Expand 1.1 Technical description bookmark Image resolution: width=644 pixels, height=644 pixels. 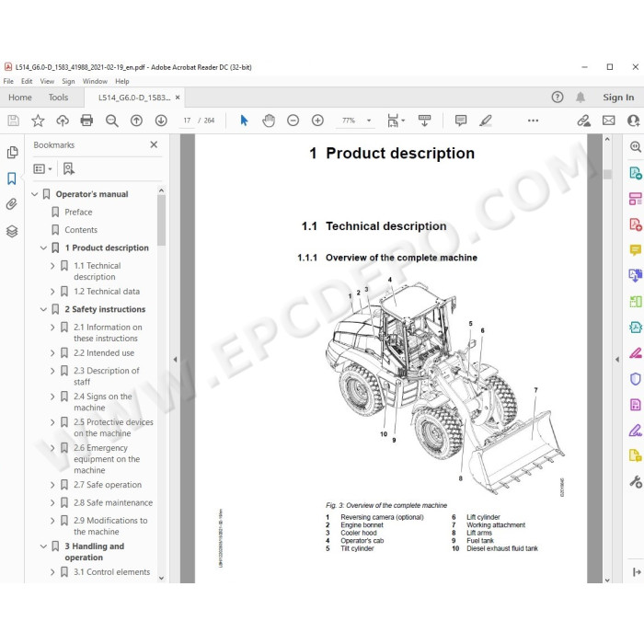pyautogui.click(x=52, y=266)
